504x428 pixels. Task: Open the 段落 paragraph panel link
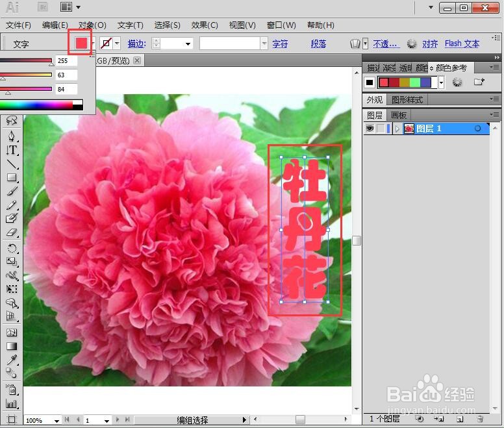coord(318,44)
